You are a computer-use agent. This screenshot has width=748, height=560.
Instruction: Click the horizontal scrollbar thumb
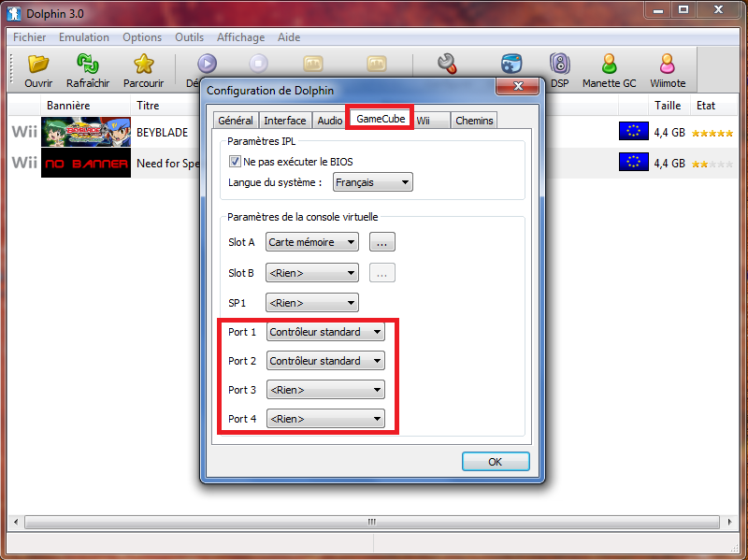point(371,522)
